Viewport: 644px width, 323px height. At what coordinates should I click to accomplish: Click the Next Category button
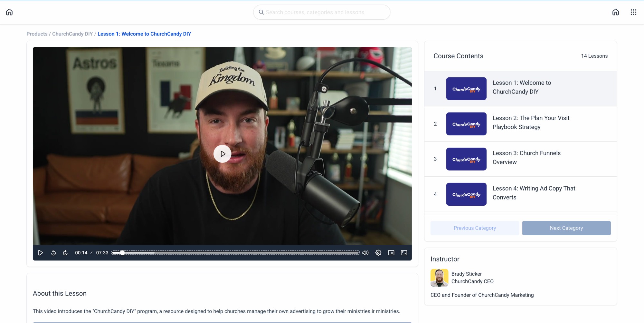pyautogui.click(x=566, y=228)
